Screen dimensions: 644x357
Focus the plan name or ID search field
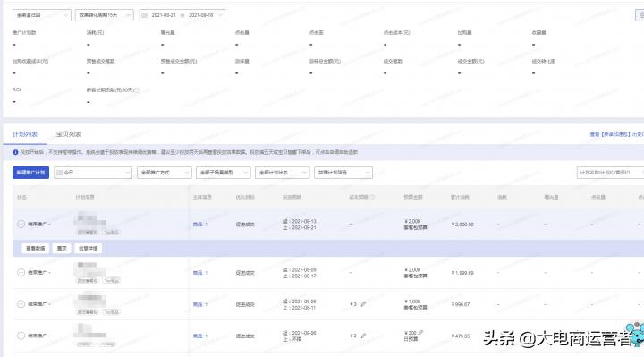(610, 173)
